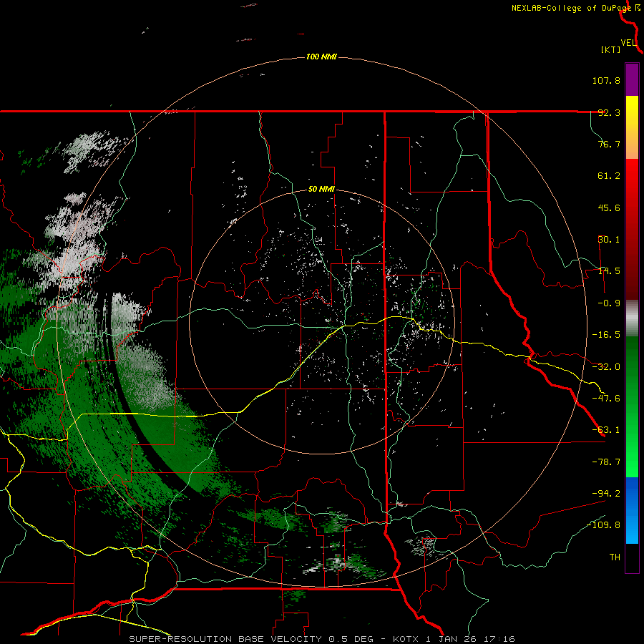
Task: Pick the yellow-orange segment of the color bar
Action: tap(632, 127)
